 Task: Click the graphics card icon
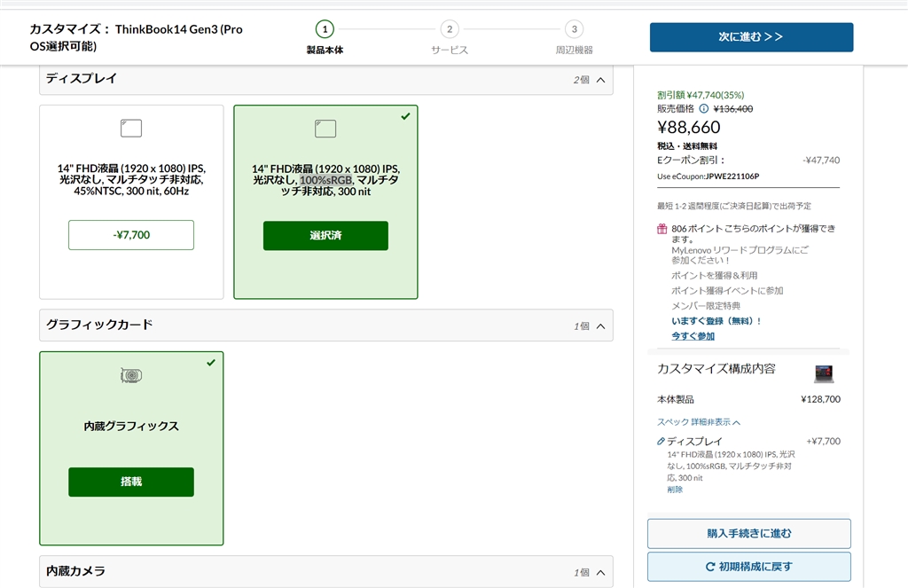click(x=131, y=375)
